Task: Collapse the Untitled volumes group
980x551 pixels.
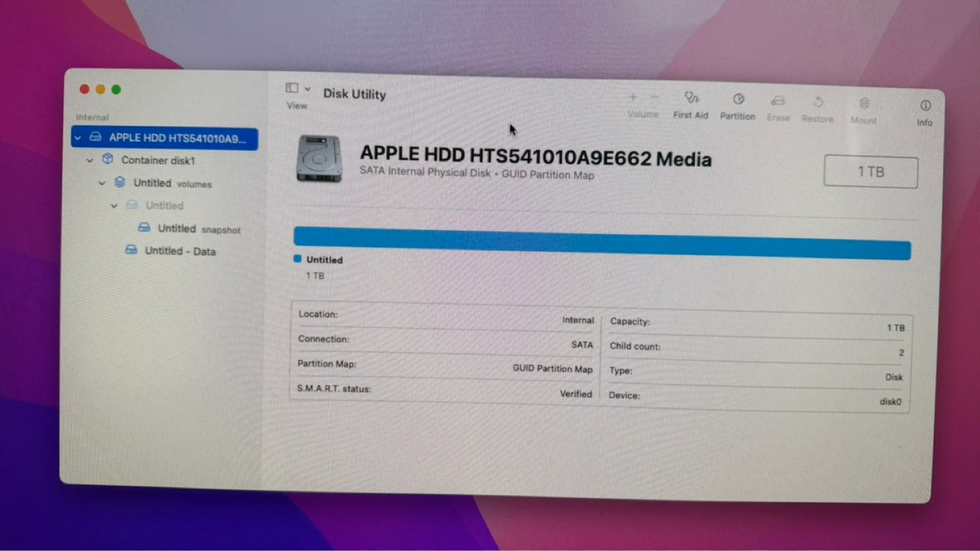Action: tap(102, 183)
